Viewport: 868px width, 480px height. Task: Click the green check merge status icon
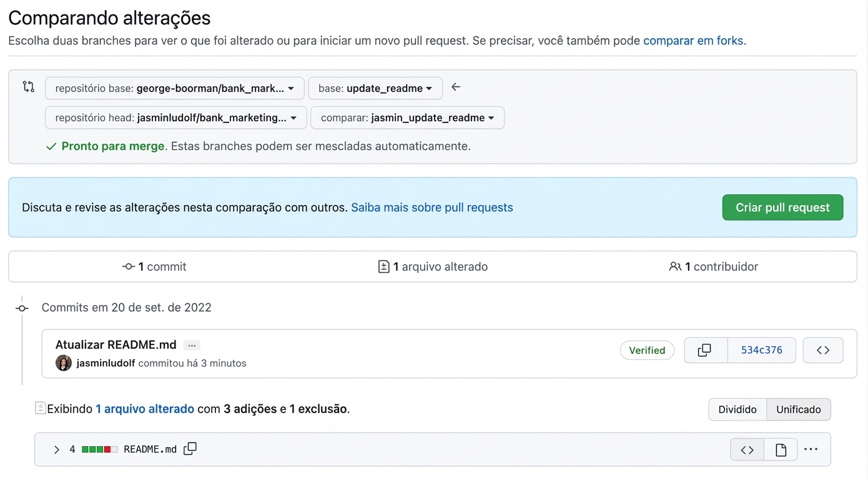click(x=52, y=147)
